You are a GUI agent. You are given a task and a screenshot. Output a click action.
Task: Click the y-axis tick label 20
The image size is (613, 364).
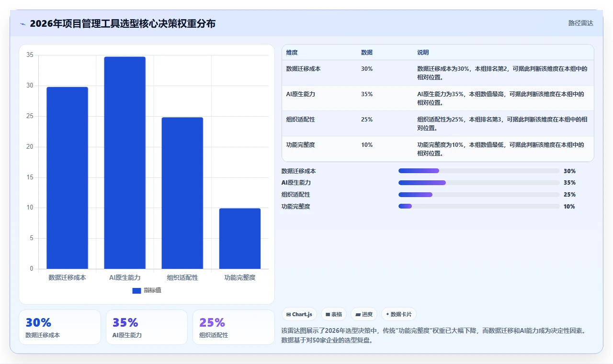[x=30, y=147]
